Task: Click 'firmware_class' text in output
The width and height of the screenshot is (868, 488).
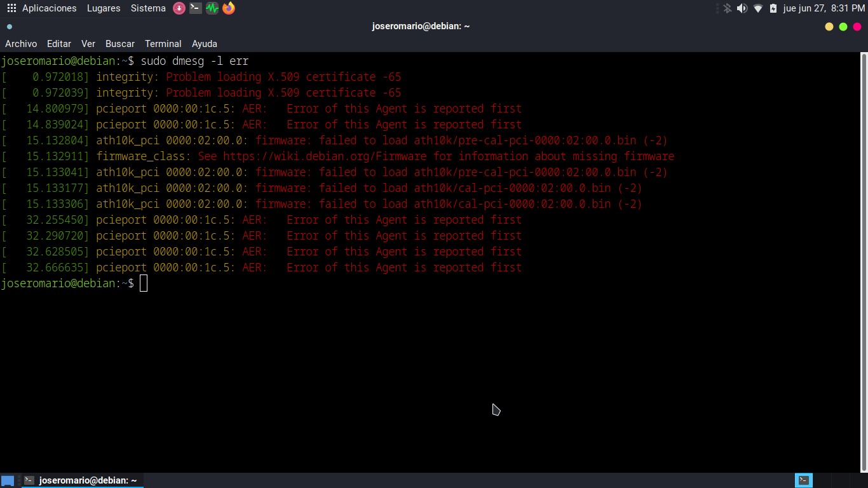Action: tap(140, 156)
